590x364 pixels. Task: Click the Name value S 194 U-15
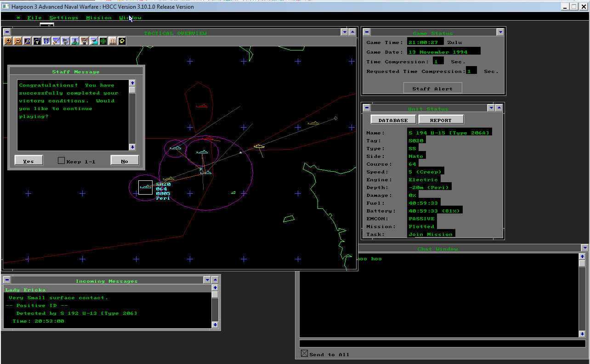(449, 133)
